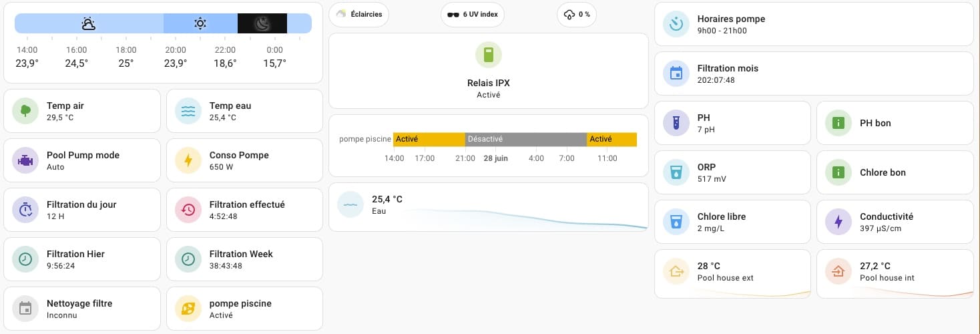Screen dimensions: 980x334
Task: Click the Conductivité flash icon
Action: tap(838, 222)
